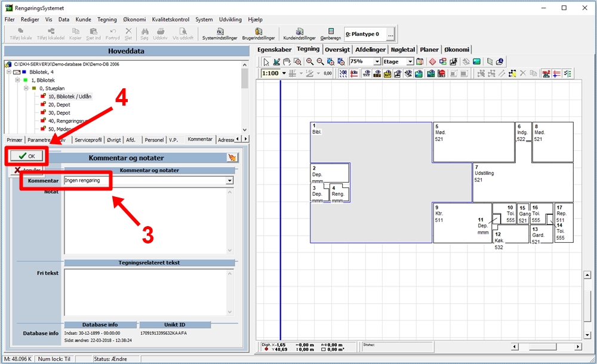Click the Status: Ændre status bar text
Image resolution: width=597 pixels, height=364 pixels.
point(110,359)
